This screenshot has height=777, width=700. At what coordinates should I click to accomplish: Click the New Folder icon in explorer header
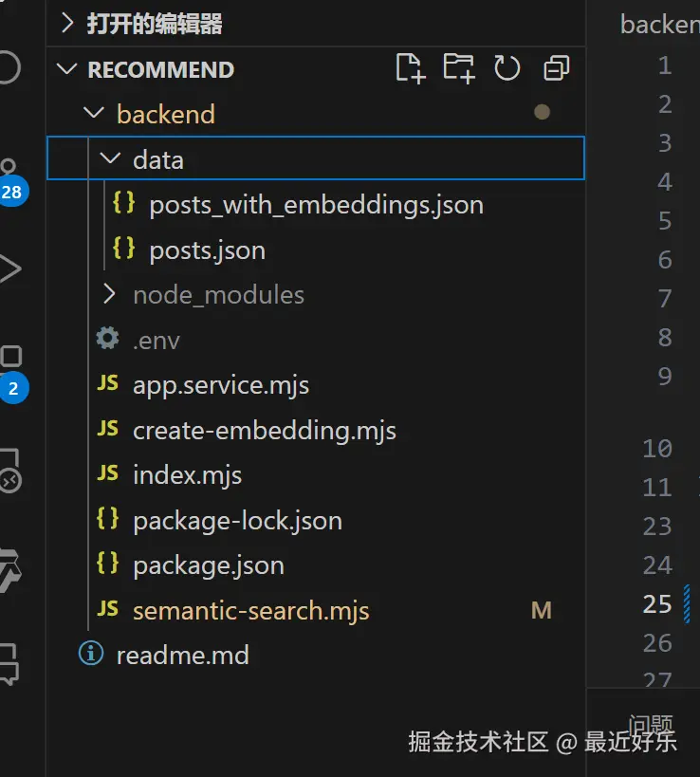tap(459, 68)
